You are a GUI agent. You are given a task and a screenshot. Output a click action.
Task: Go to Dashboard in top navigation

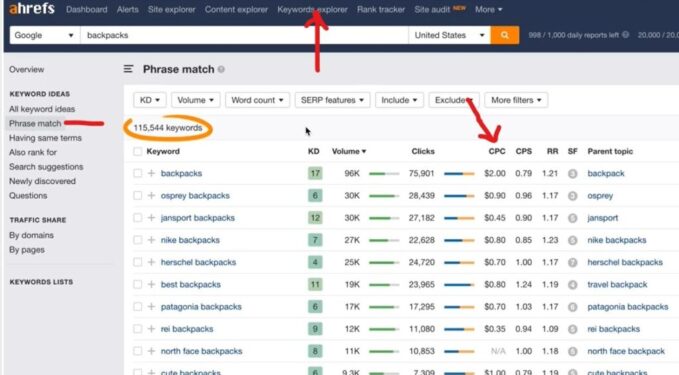click(87, 9)
